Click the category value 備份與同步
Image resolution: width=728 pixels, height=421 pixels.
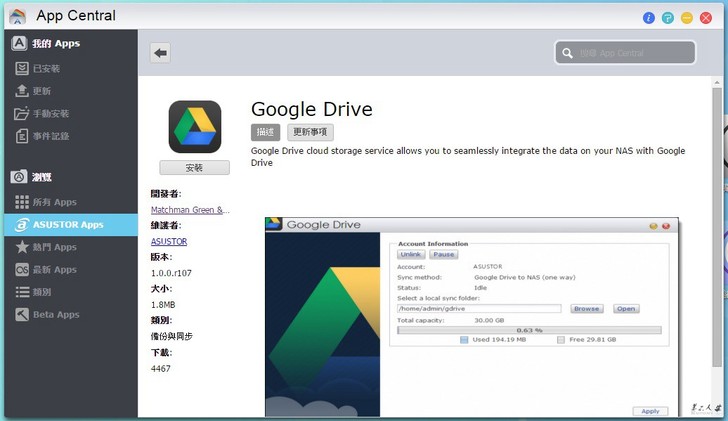pyautogui.click(x=172, y=336)
